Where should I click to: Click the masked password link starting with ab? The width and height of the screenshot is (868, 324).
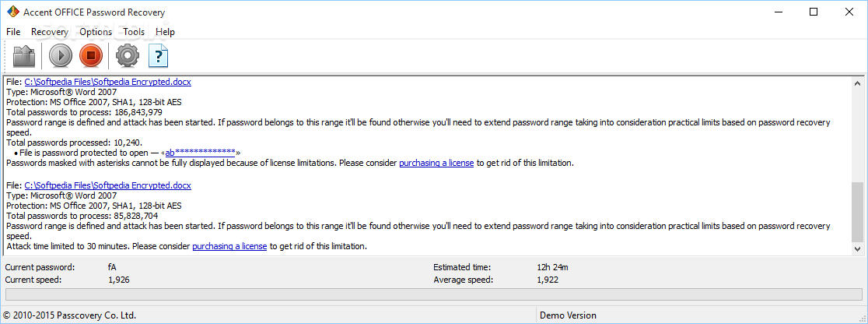(x=200, y=153)
